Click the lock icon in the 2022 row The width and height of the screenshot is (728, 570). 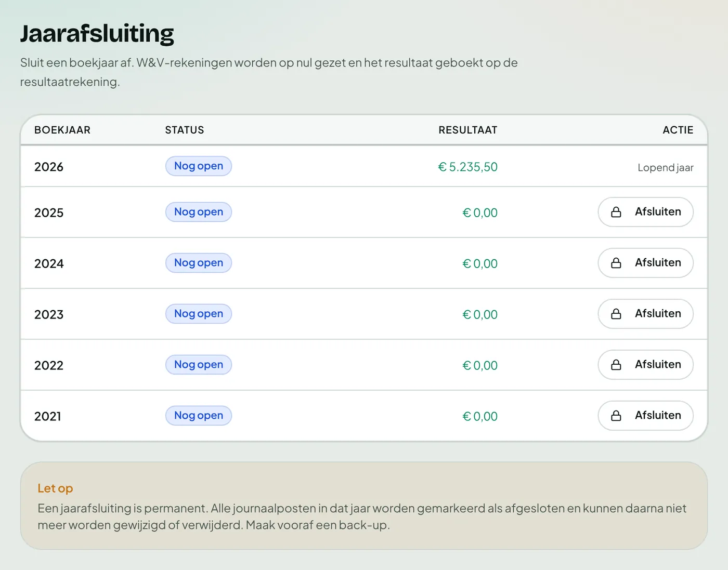pyautogui.click(x=616, y=365)
